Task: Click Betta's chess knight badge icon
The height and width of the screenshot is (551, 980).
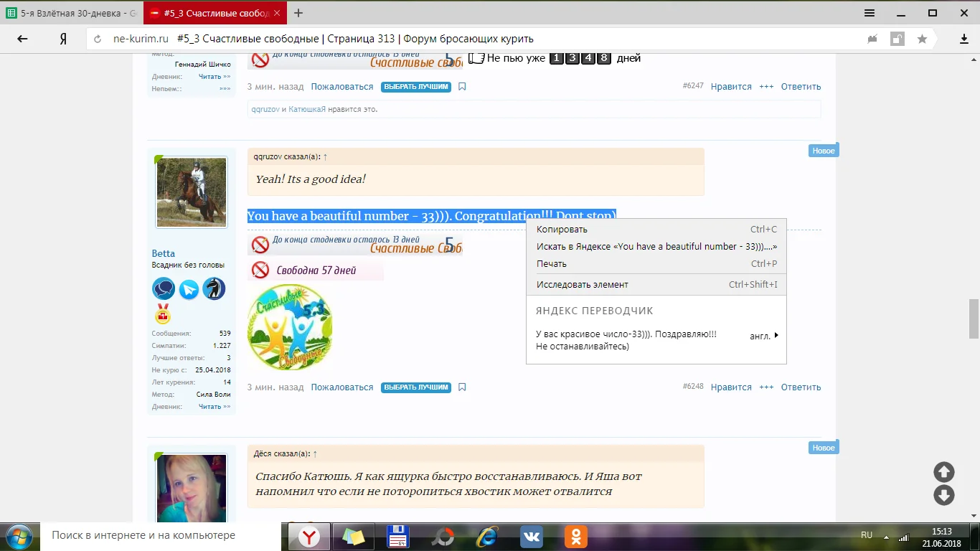Action: pos(214,289)
